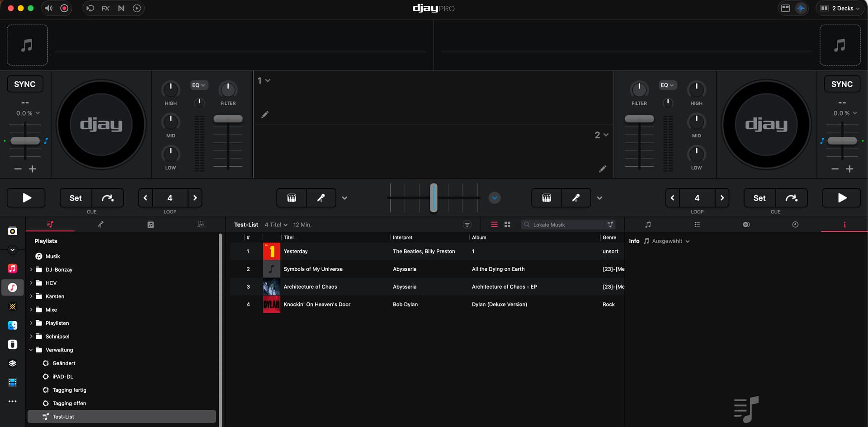Click the record button in top toolbar

tap(65, 8)
